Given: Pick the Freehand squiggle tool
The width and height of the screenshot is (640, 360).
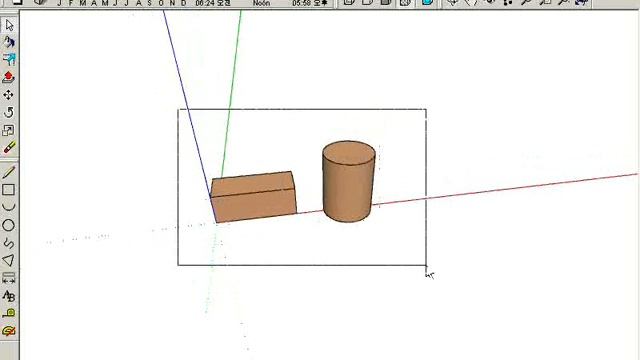Looking at the screenshot, I should 9,243.
